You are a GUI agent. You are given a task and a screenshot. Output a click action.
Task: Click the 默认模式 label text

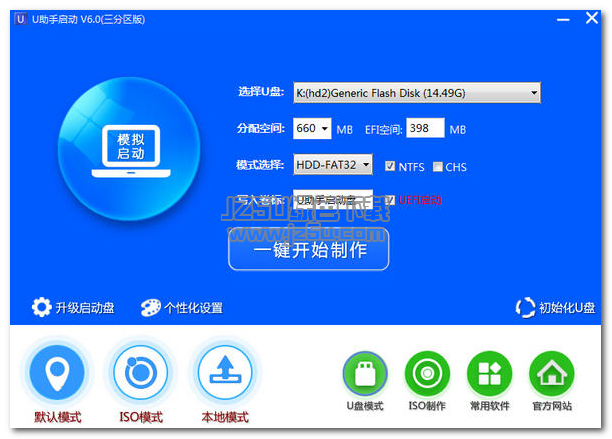tap(58, 417)
